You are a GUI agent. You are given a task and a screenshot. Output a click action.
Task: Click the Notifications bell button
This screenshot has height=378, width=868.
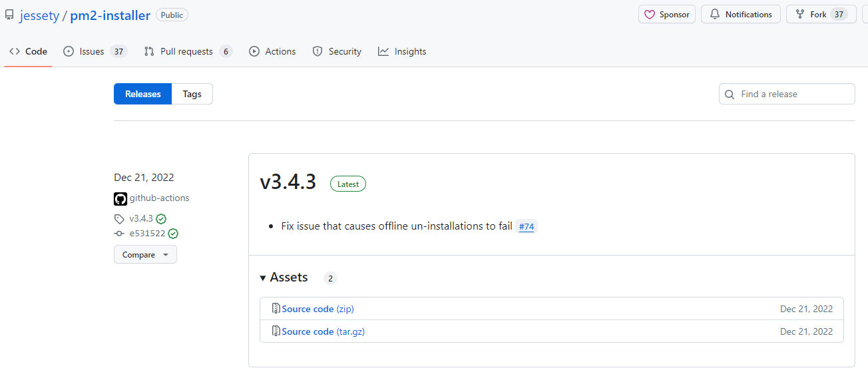click(x=741, y=14)
